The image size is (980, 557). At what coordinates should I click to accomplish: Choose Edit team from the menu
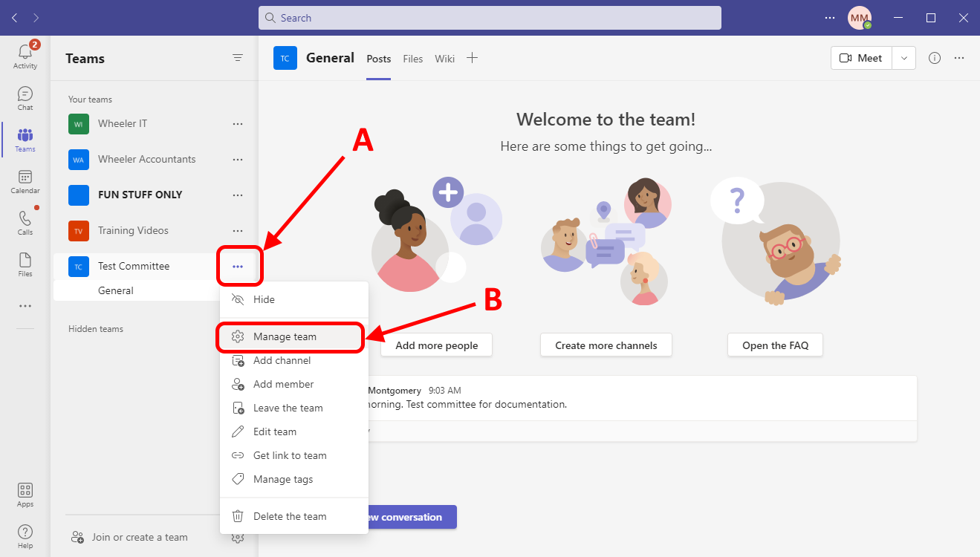point(294,431)
